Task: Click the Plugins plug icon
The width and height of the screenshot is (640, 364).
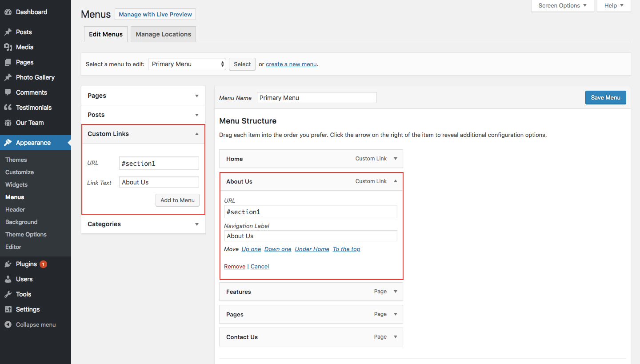Action: 8,264
